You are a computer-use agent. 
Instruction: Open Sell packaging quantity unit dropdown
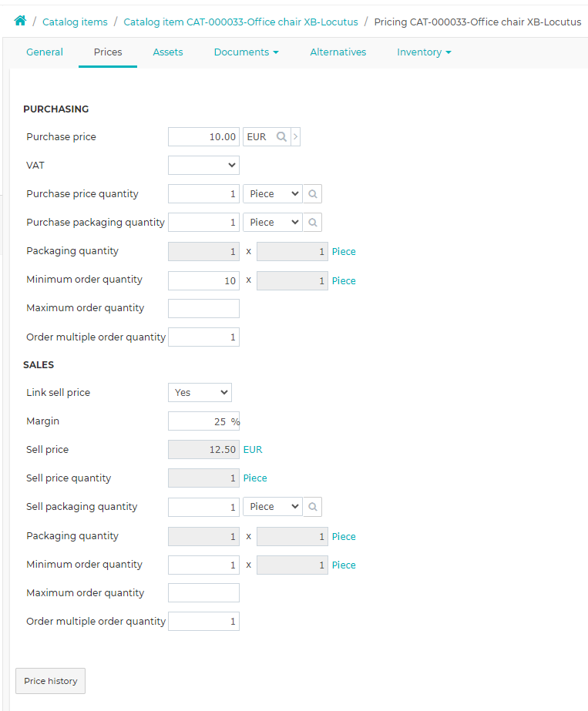[x=273, y=507]
